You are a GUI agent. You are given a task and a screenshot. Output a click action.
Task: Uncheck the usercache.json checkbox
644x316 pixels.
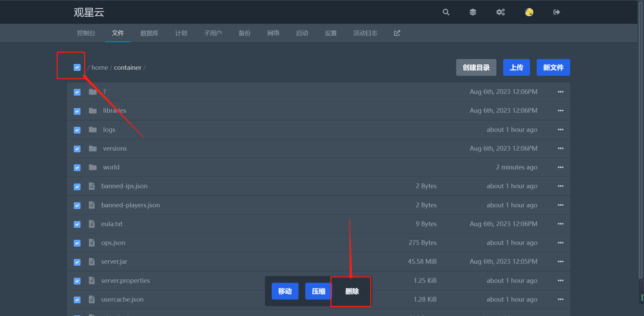coord(77,300)
